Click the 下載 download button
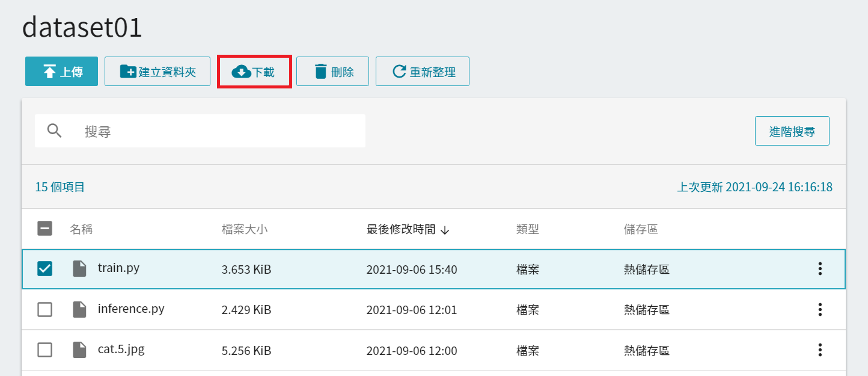The width and height of the screenshot is (868, 376). 254,72
